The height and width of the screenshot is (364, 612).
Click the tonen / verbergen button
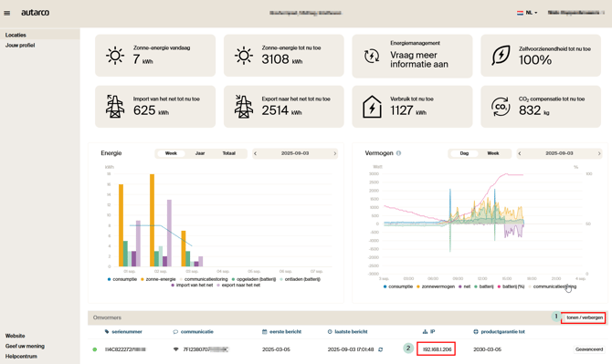(585, 317)
